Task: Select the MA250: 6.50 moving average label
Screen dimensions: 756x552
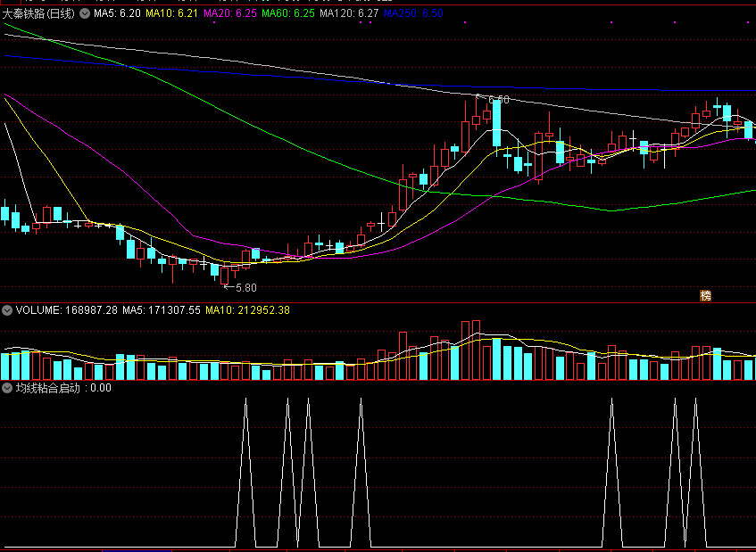Action: (x=413, y=13)
